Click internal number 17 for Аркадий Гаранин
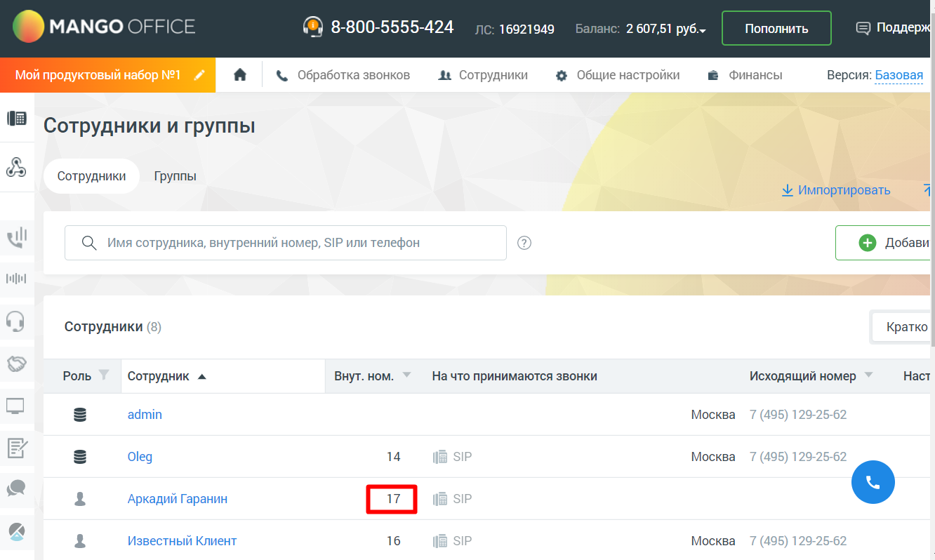 [x=393, y=499]
